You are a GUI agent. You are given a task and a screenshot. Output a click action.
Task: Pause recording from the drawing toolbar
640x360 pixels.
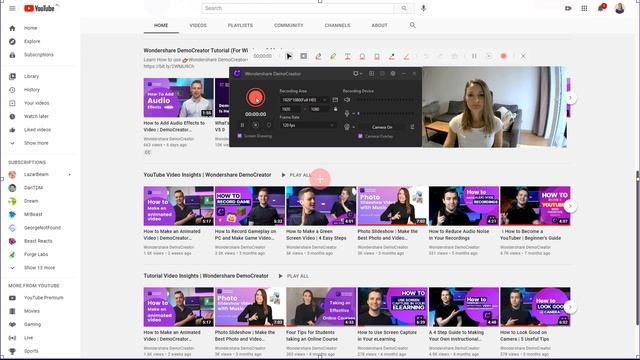tap(474, 56)
